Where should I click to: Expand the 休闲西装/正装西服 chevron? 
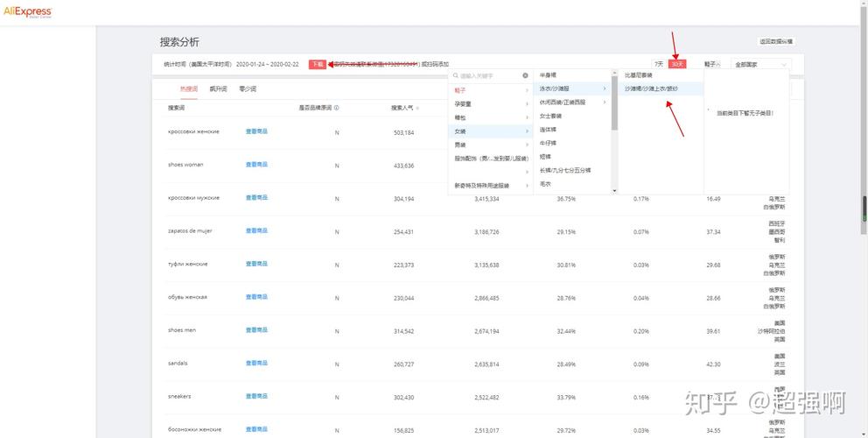[605, 102]
